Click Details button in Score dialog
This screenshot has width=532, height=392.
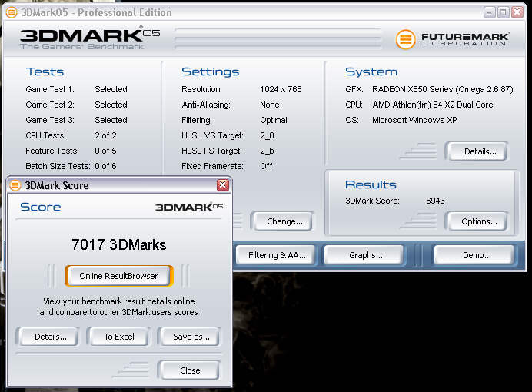point(48,337)
